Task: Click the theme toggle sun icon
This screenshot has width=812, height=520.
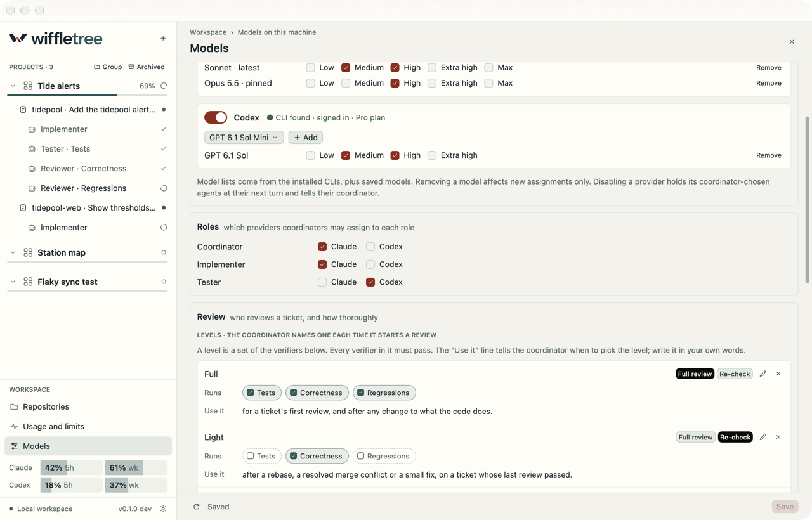Action: [163, 509]
